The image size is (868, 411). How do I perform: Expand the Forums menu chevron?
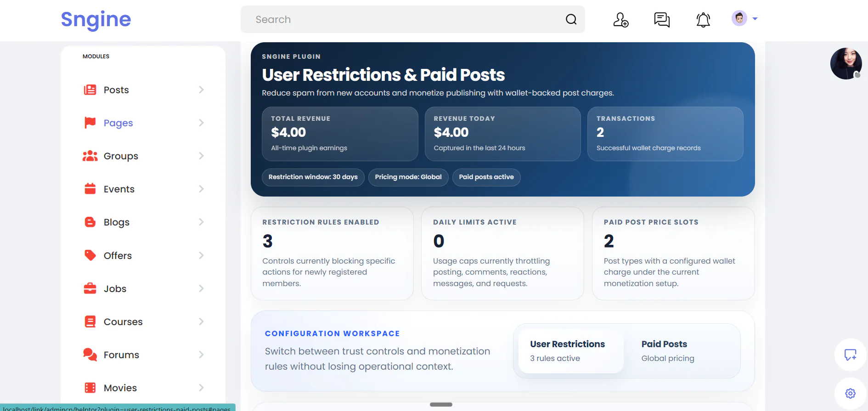(201, 355)
